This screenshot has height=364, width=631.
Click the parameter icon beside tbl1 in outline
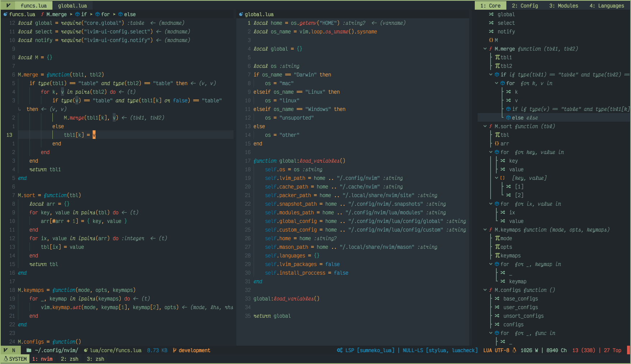(497, 57)
